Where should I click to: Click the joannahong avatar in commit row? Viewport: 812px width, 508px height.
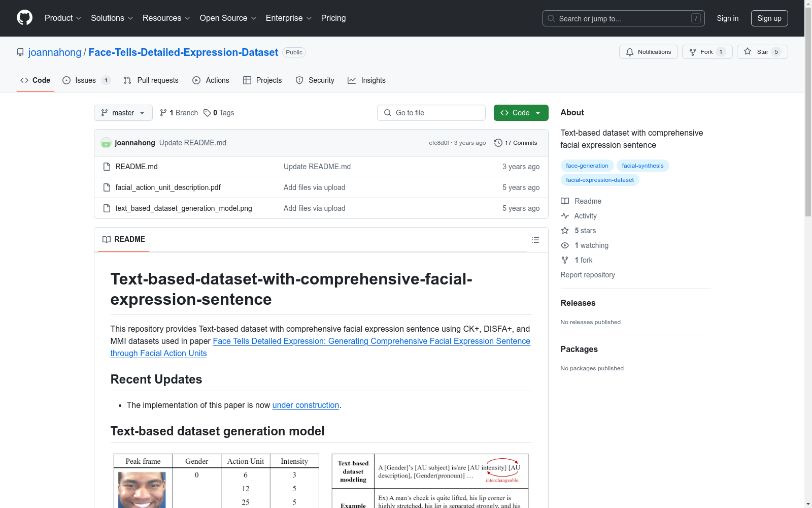pyautogui.click(x=106, y=143)
